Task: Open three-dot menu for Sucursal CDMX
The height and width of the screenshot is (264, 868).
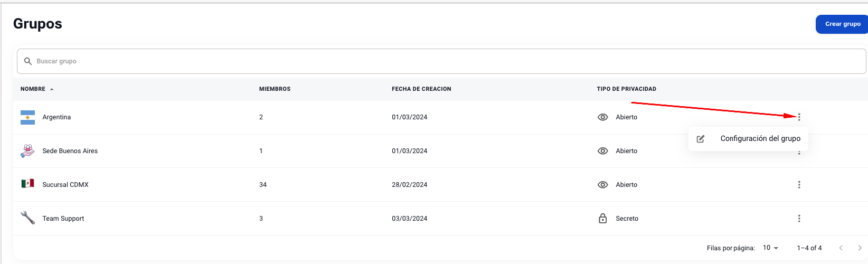Action: click(799, 185)
